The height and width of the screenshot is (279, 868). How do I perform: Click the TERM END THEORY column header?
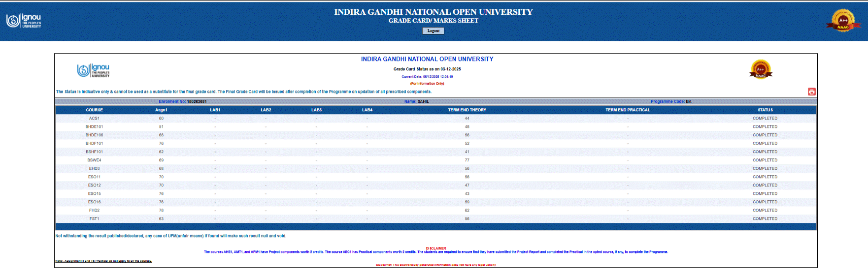(x=467, y=110)
